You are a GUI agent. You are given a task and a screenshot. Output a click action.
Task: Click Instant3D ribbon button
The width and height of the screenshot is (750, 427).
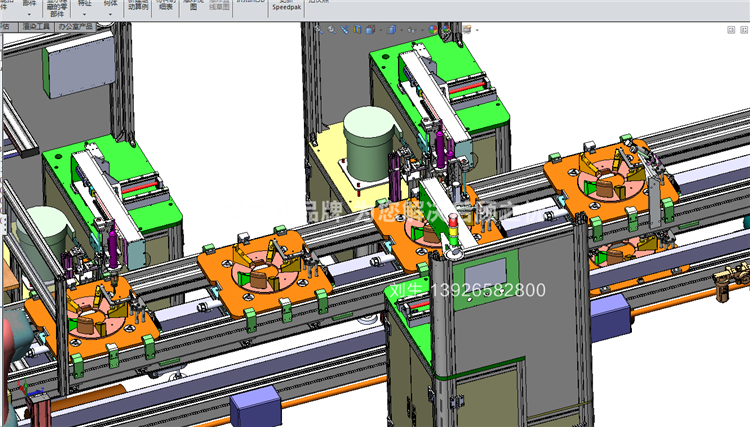251,2
